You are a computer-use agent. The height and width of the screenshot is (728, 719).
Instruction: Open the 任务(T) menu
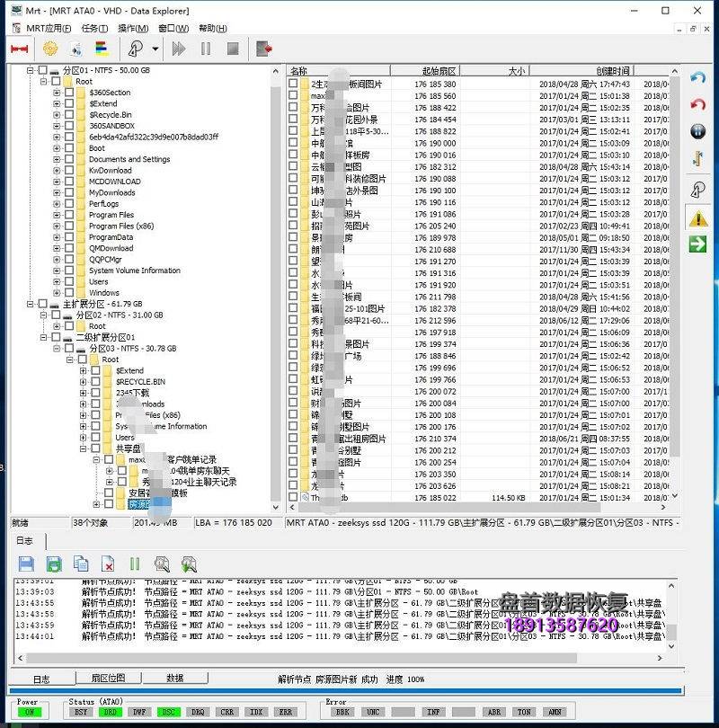point(94,29)
